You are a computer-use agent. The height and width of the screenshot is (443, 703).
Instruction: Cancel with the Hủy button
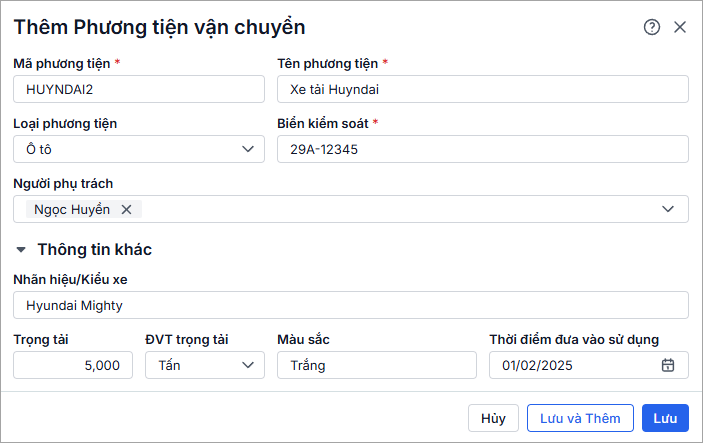(x=493, y=418)
